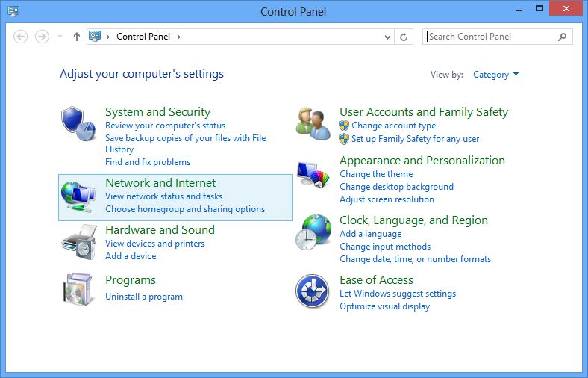588x378 pixels.
Task: Open the recent locations dropdown beside the forward button
Action: tap(60, 37)
